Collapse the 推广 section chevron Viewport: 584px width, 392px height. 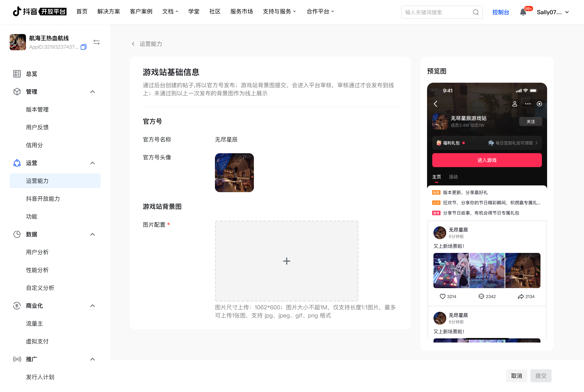point(92,359)
